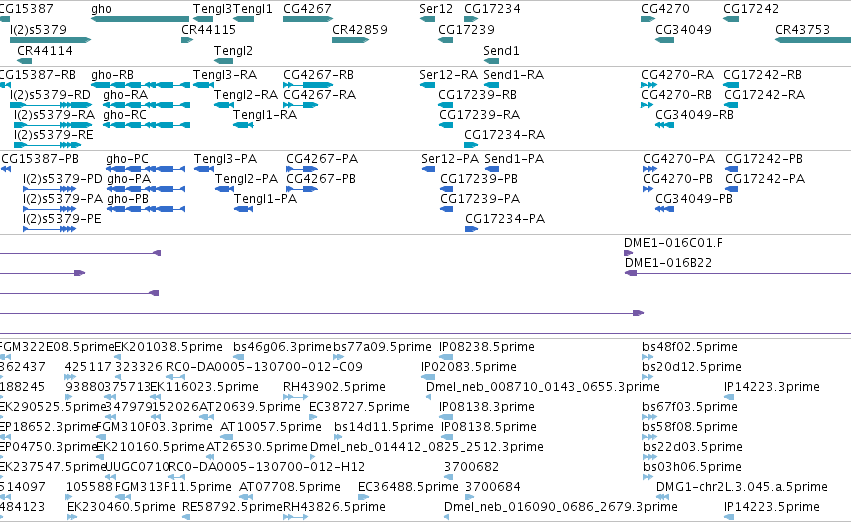Click the DMG1-chr2L.3.045.a.5prime label
Image resolution: width=851 pixels, height=522 pixels.
(x=742, y=487)
